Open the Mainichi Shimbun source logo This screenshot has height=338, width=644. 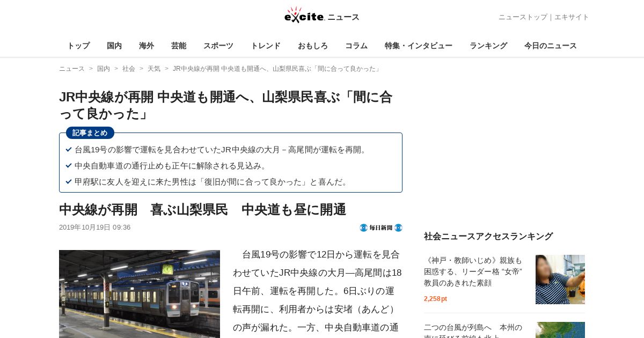381,227
